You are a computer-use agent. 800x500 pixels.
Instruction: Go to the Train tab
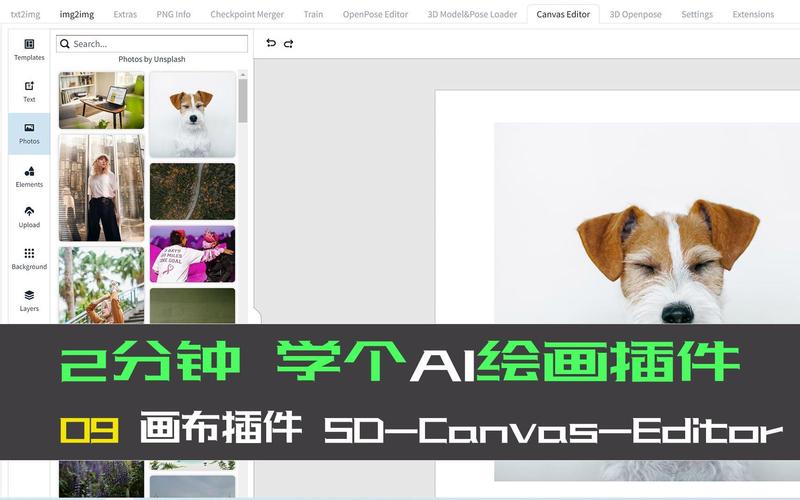313,14
